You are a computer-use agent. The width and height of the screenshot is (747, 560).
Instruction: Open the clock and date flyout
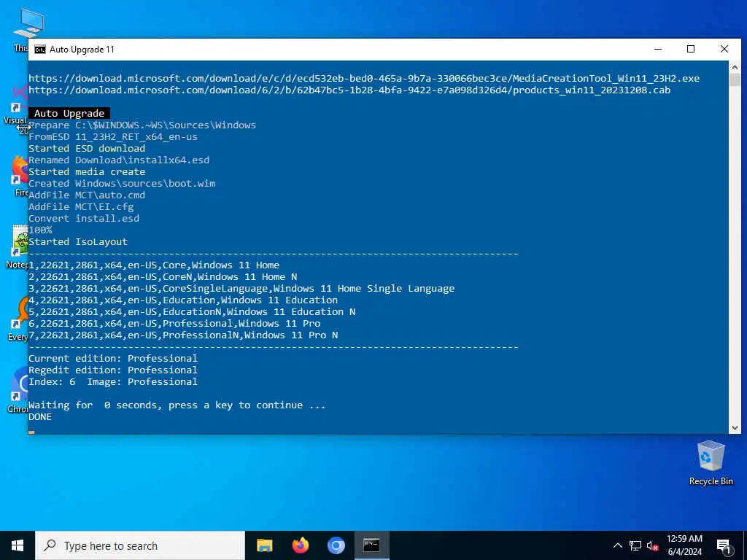(x=684, y=545)
